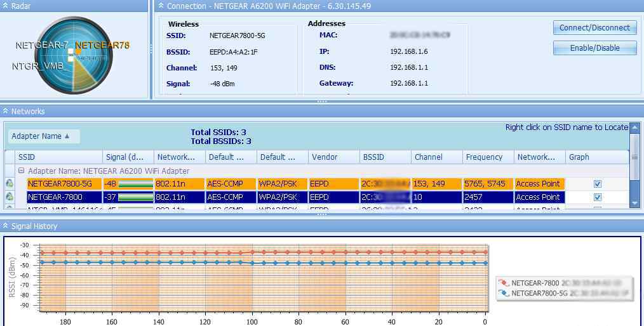Click the Enable/Disable button
The height and width of the screenshot is (326, 644).
[x=594, y=48]
